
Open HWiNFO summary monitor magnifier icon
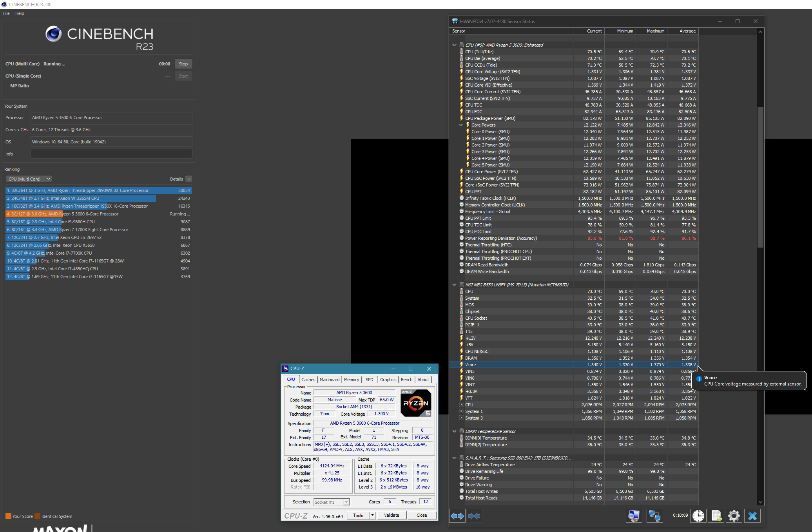click(x=634, y=516)
